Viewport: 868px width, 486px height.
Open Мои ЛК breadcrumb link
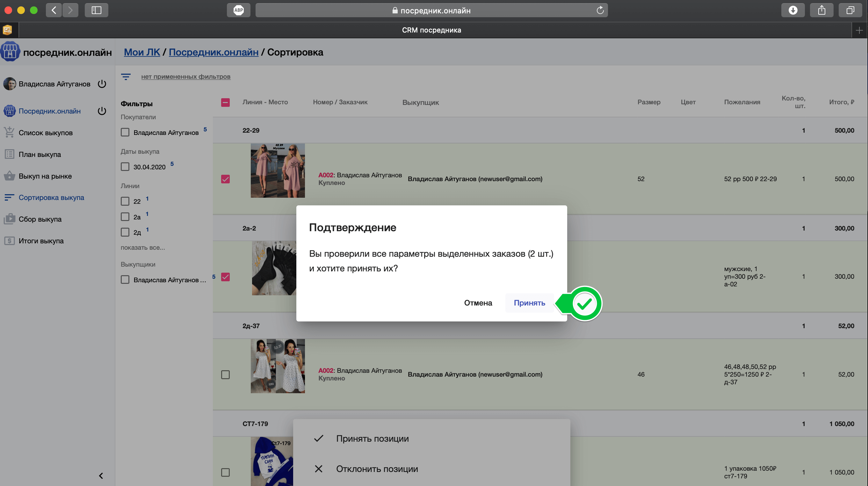[142, 52]
